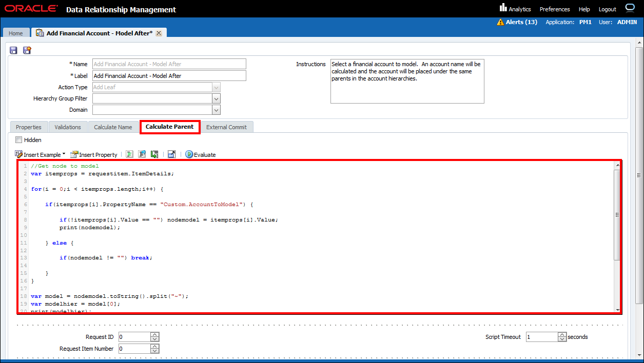Switch to the Properties tab
The height and width of the screenshot is (363, 644).
(29, 127)
